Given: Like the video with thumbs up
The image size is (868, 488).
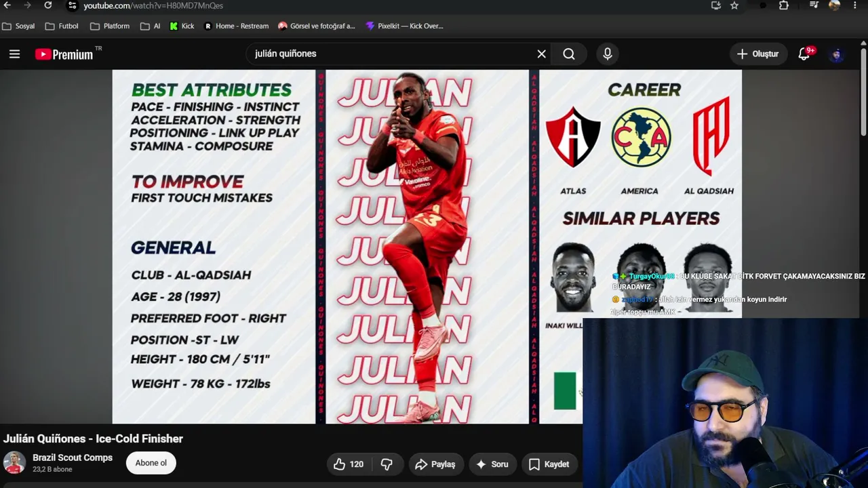Looking at the screenshot, I should [x=349, y=464].
